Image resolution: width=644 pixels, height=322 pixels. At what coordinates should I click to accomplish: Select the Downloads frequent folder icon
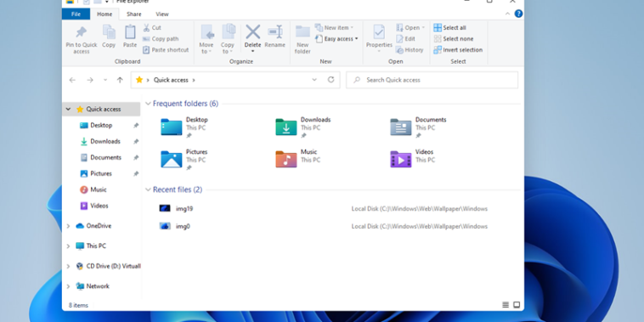click(x=285, y=127)
